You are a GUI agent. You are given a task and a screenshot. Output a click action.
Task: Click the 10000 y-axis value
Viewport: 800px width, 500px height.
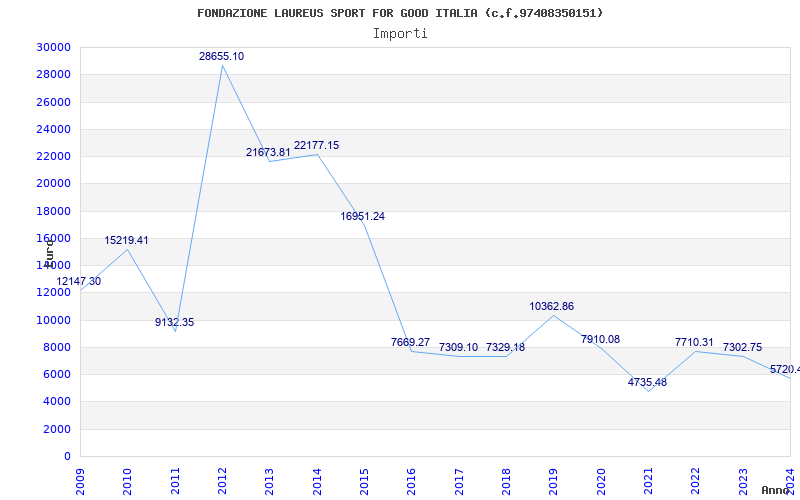(x=54, y=320)
